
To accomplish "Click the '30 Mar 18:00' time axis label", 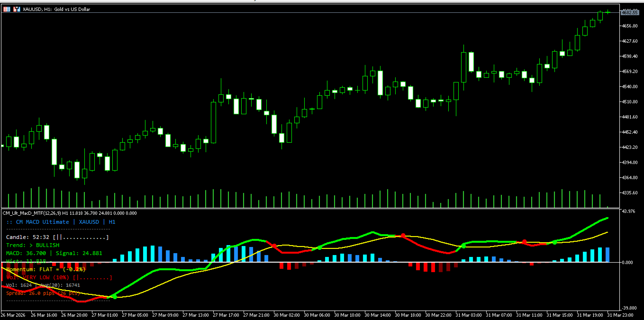I will (x=408, y=315).
